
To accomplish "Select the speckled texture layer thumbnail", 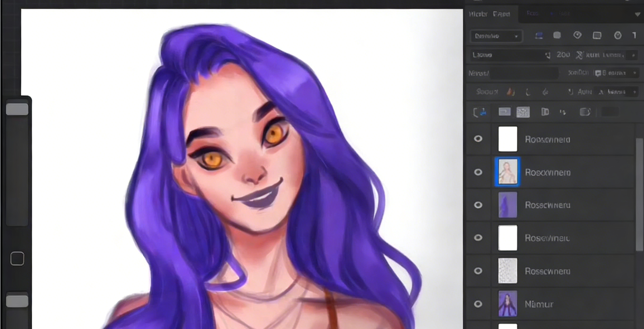I will click(x=508, y=271).
